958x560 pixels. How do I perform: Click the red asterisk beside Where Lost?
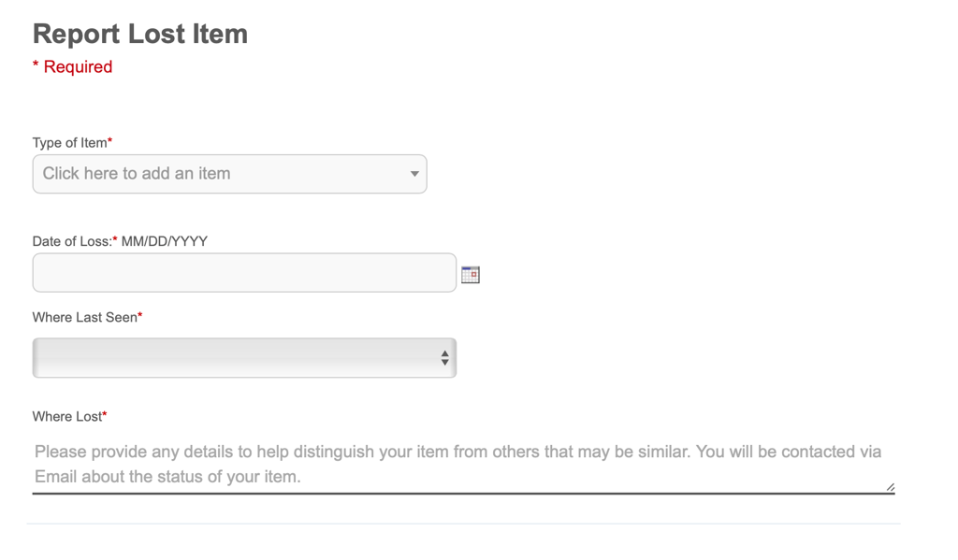tap(105, 415)
